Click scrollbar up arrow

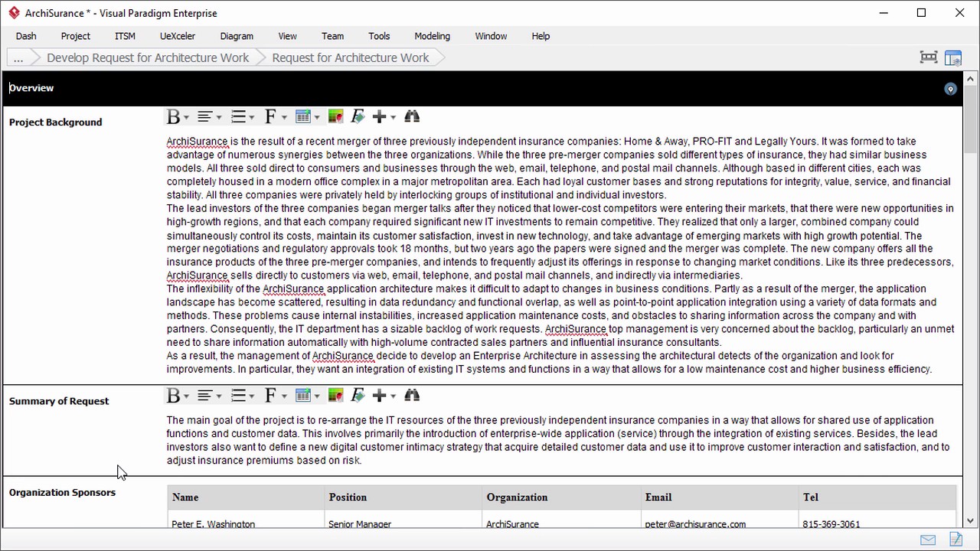point(971,78)
